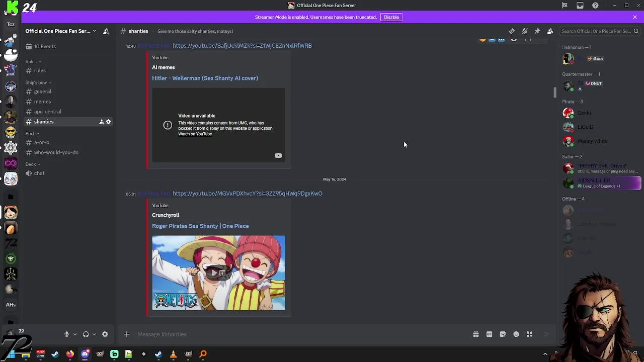
Task: Open the GIF picker icon
Action: pos(489,334)
